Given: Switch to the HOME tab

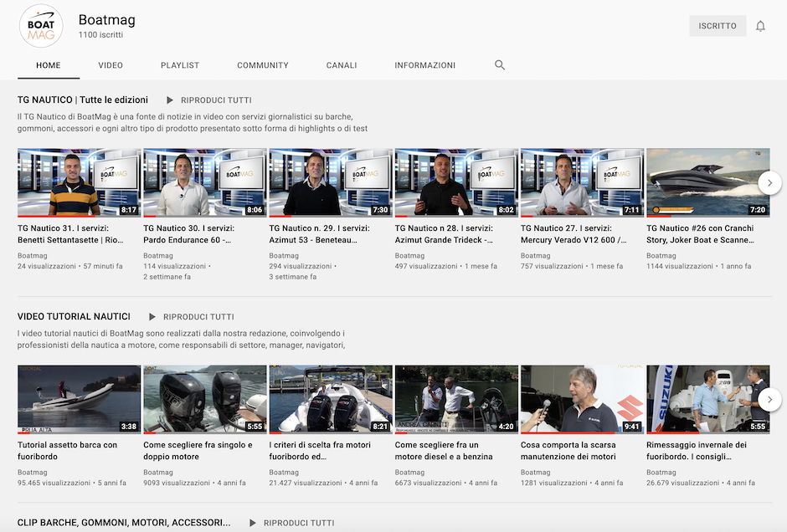Looking at the screenshot, I should [49, 65].
